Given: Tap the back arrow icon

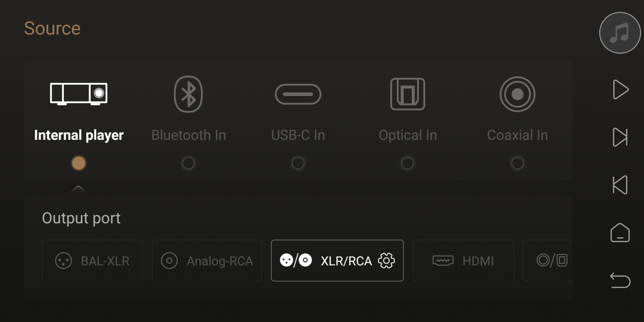Looking at the screenshot, I should (x=620, y=281).
